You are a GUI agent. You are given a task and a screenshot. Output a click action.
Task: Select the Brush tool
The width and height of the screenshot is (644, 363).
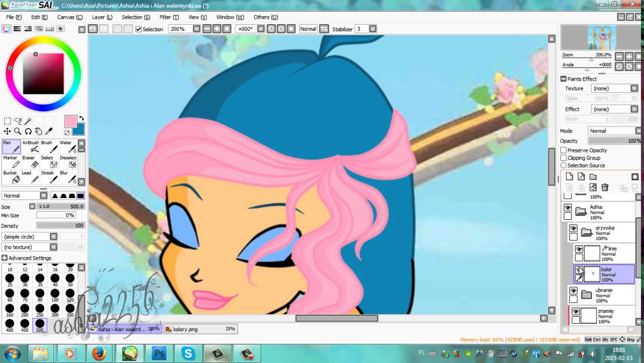tap(49, 147)
